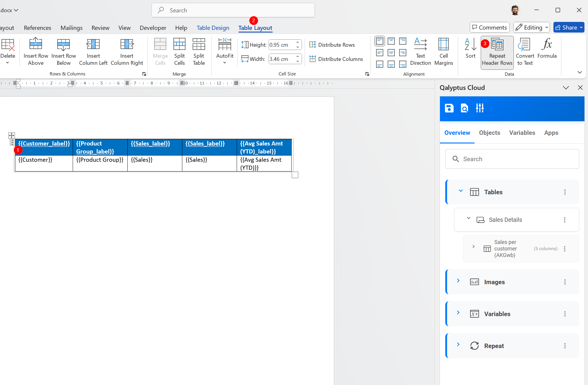Screen dimensions: 588x385
Task: Collapse the Sales Details group
Action: (x=468, y=218)
